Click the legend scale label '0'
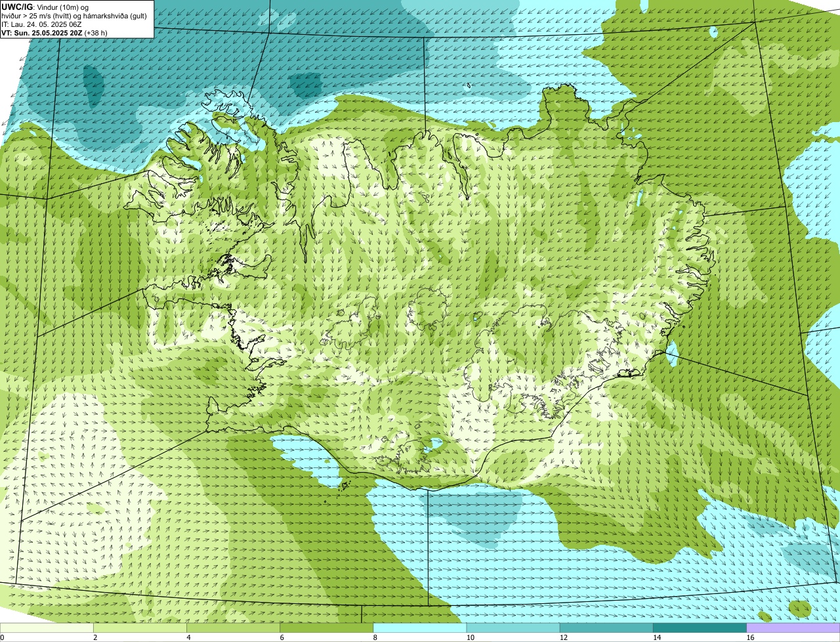840x642 pixels. [3, 637]
